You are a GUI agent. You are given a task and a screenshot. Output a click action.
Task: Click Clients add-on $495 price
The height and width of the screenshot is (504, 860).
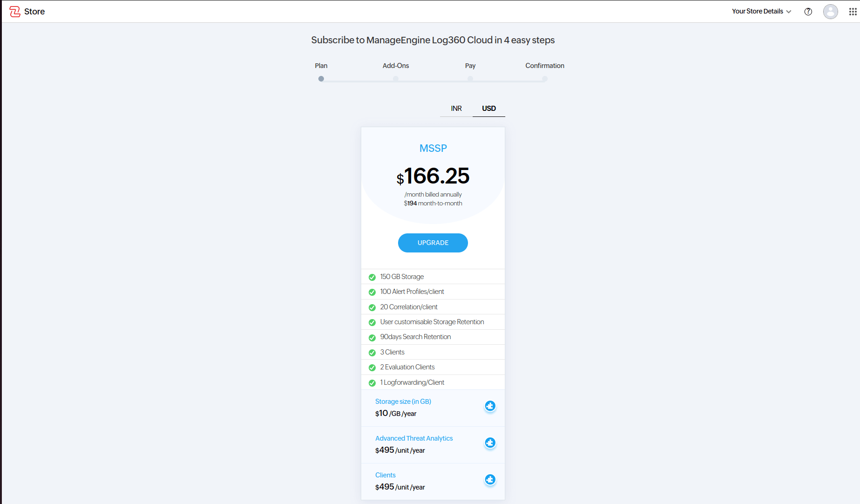click(400, 487)
